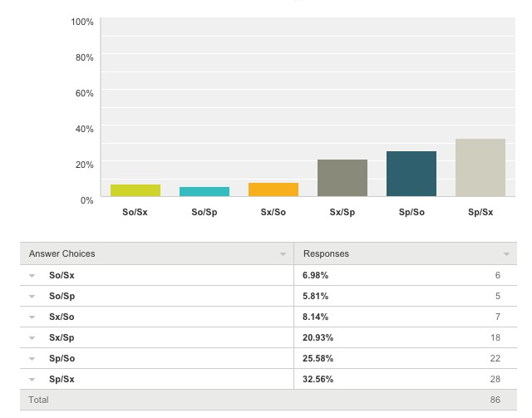Expand the Sp/Sx row arrow
This screenshot has width=532, height=418.
click(x=32, y=379)
